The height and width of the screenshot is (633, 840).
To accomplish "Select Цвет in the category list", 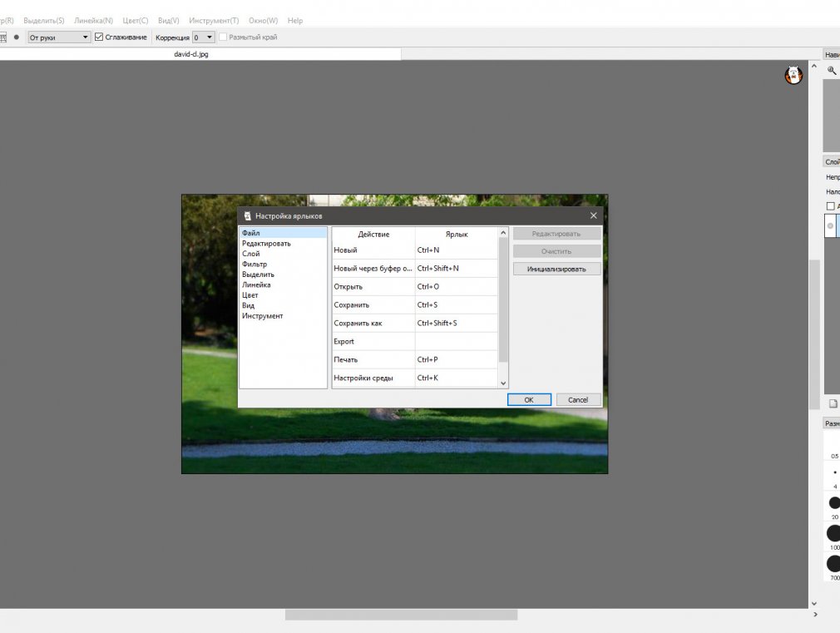I will tap(283, 295).
